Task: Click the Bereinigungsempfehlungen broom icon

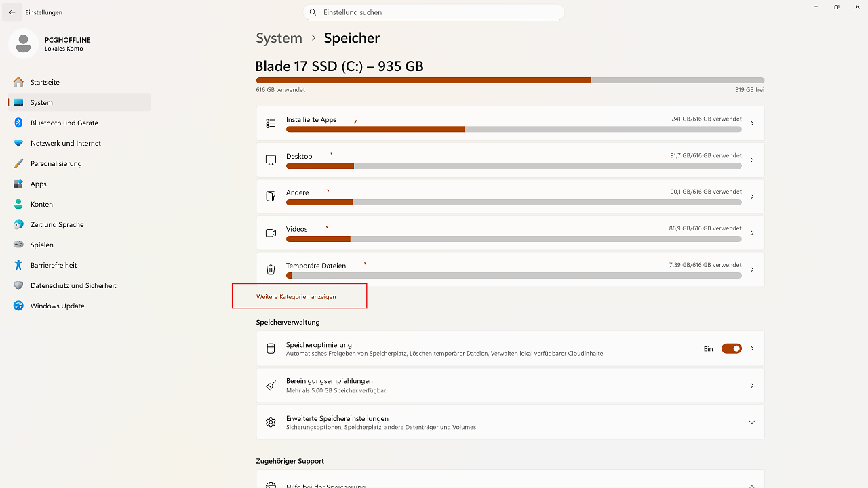Action: click(x=271, y=386)
